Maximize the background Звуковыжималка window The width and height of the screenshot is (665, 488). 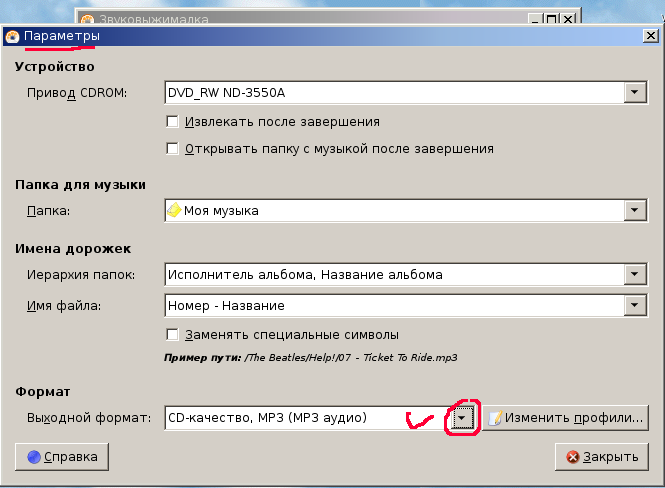click(550, 19)
